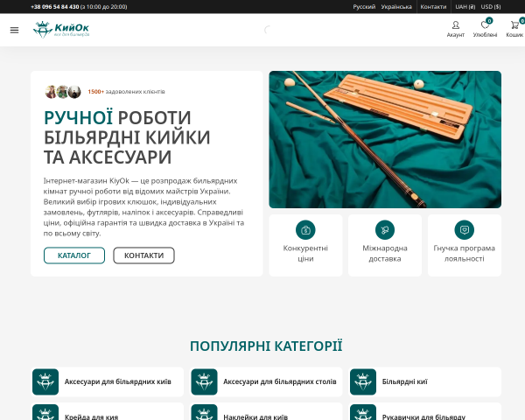Click the icon beside Крейда для кия
The image size is (525, 420).
pyautogui.click(x=45, y=413)
